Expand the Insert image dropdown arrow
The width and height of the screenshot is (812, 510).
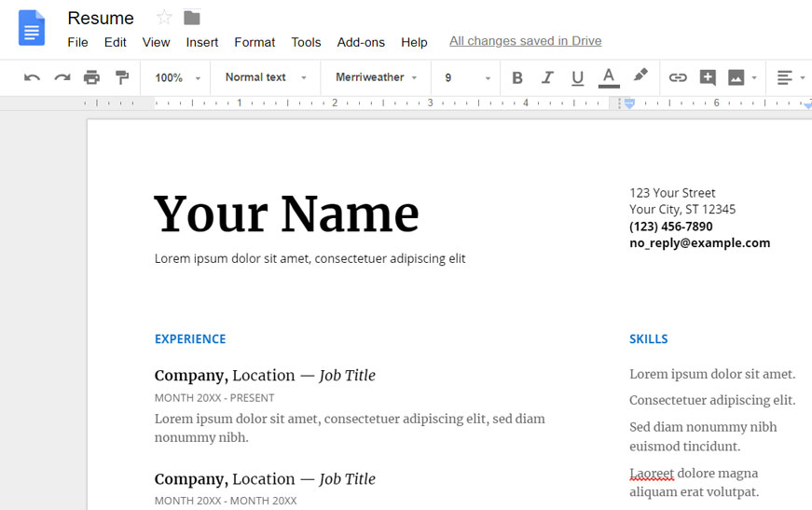pos(754,77)
